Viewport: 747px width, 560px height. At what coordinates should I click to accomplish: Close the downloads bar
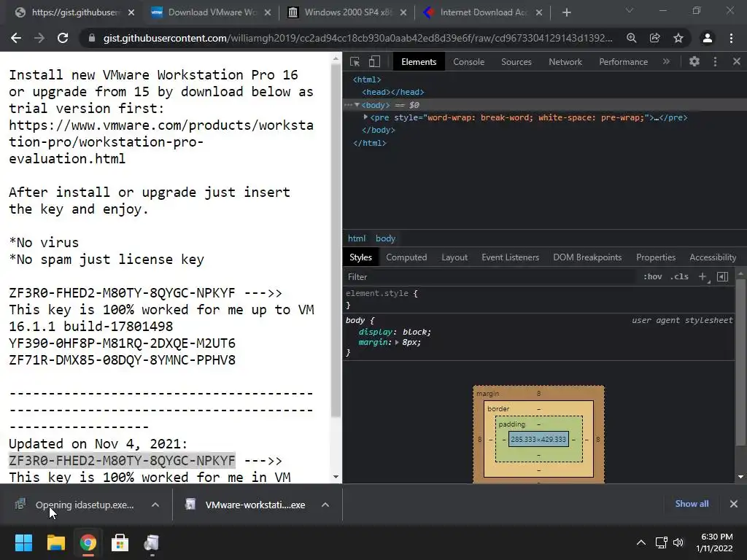point(734,504)
